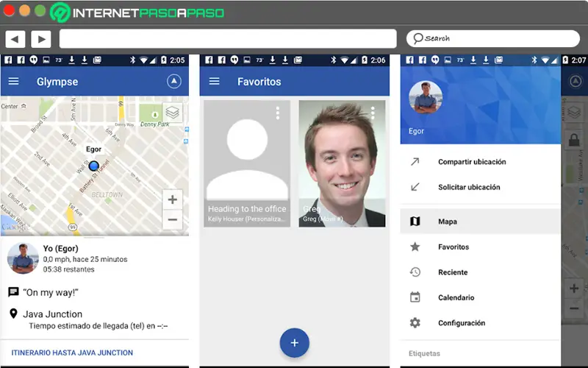
Task: Click the Java Junction destination text
Action: [x=52, y=314]
